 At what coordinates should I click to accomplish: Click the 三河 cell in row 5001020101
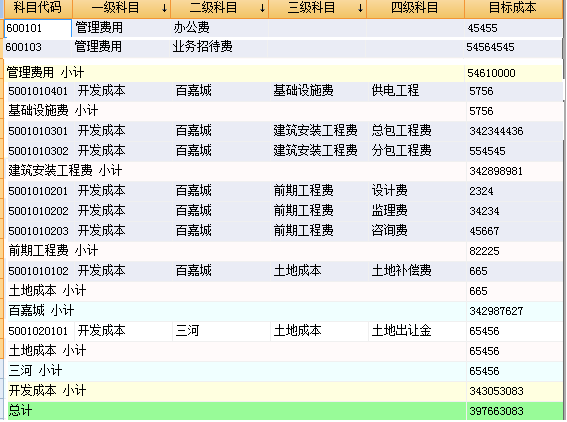coord(221,331)
